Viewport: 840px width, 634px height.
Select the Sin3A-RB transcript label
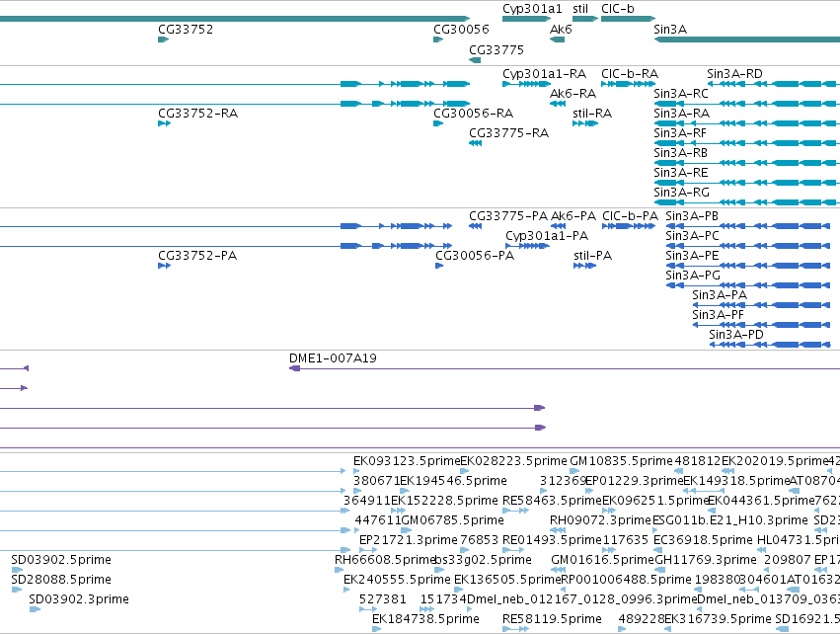point(680,153)
